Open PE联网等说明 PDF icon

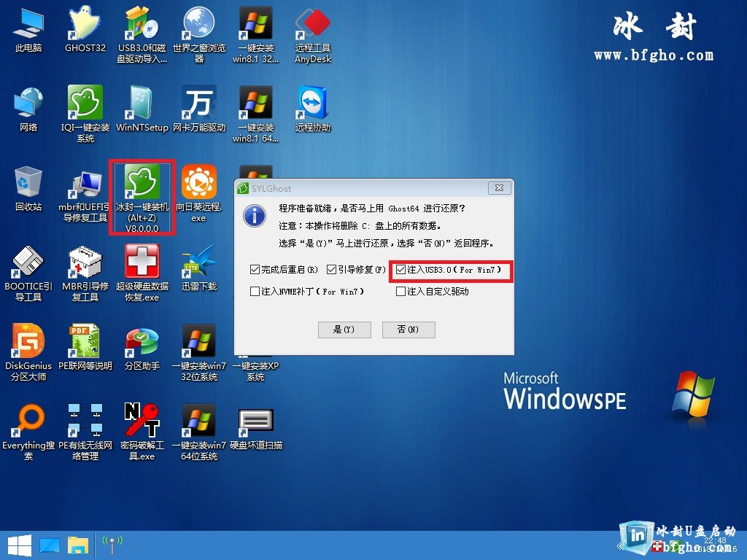85,348
